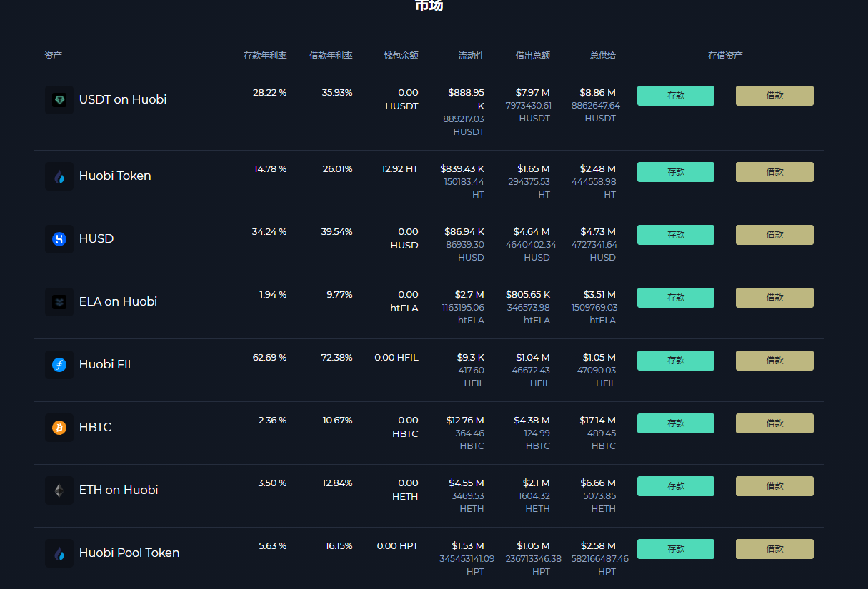Image resolution: width=868 pixels, height=589 pixels.
Task: Select the Huobi Pool Token asset name
Action: point(129,553)
